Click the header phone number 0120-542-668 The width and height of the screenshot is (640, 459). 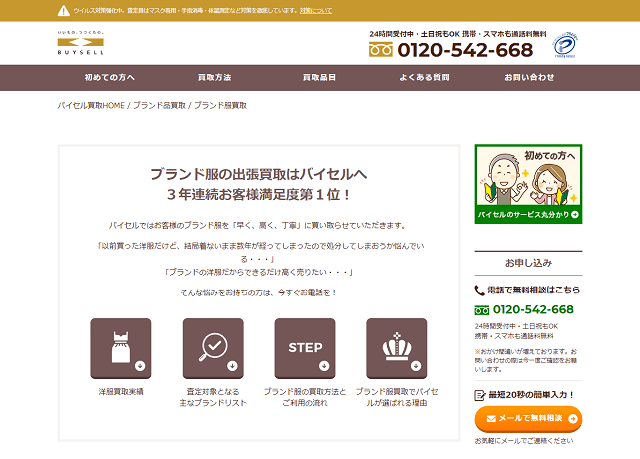click(465, 50)
